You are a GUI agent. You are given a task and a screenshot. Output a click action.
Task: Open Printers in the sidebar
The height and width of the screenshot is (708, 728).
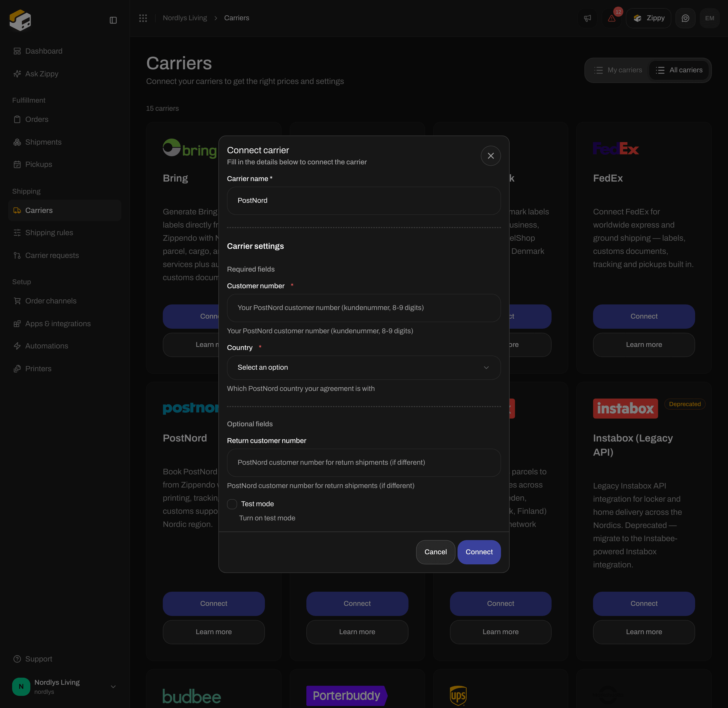pos(65,368)
